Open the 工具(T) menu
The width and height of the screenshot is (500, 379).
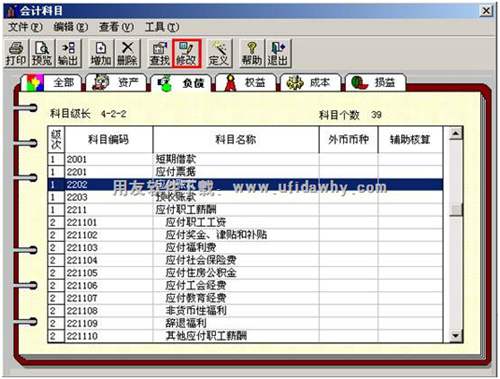tap(162, 27)
